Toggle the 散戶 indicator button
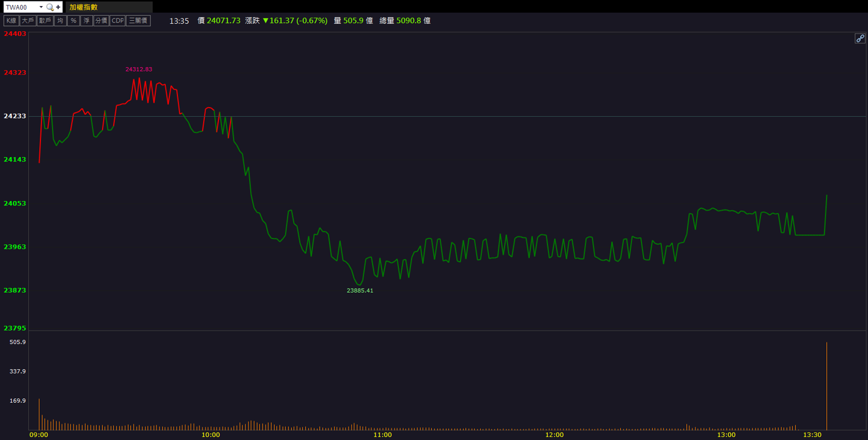 (45, 21)
